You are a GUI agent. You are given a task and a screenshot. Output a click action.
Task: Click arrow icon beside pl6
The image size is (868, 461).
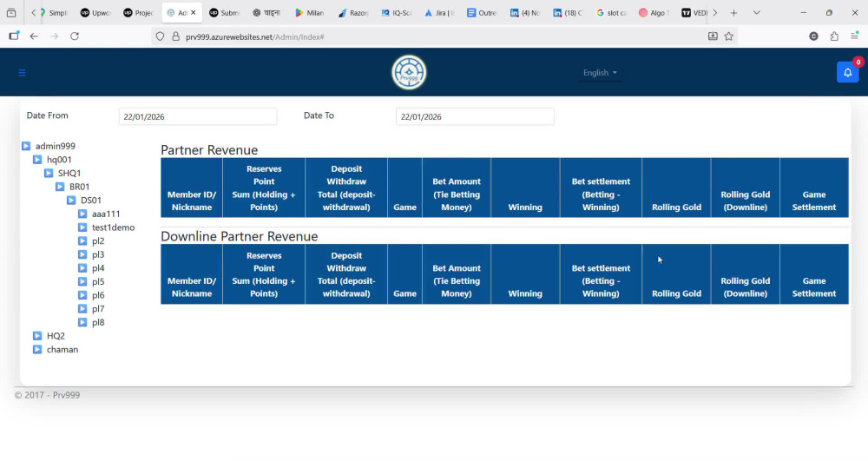[82, 295]
